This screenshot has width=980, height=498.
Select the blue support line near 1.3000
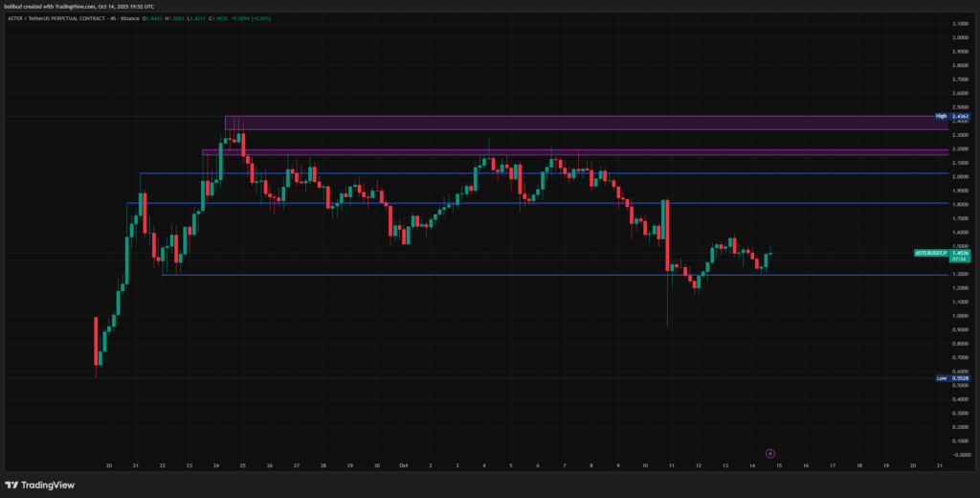(x=574, y=275)
